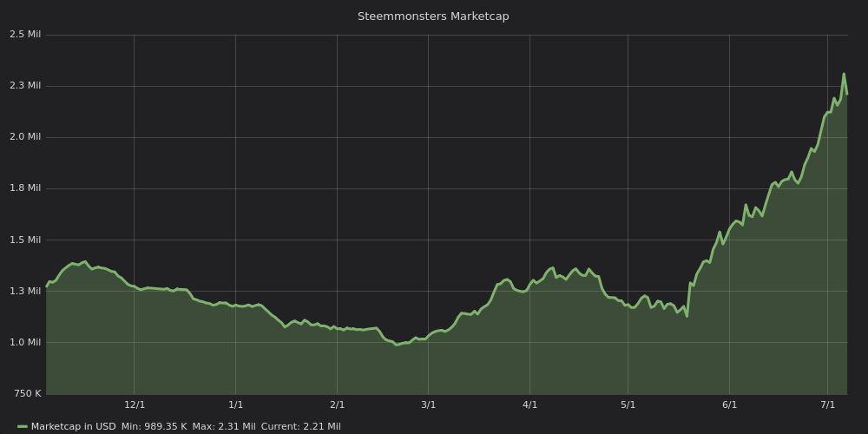
Task: Click the 1.0 Mil y-axis label
Action: [25, 342]
